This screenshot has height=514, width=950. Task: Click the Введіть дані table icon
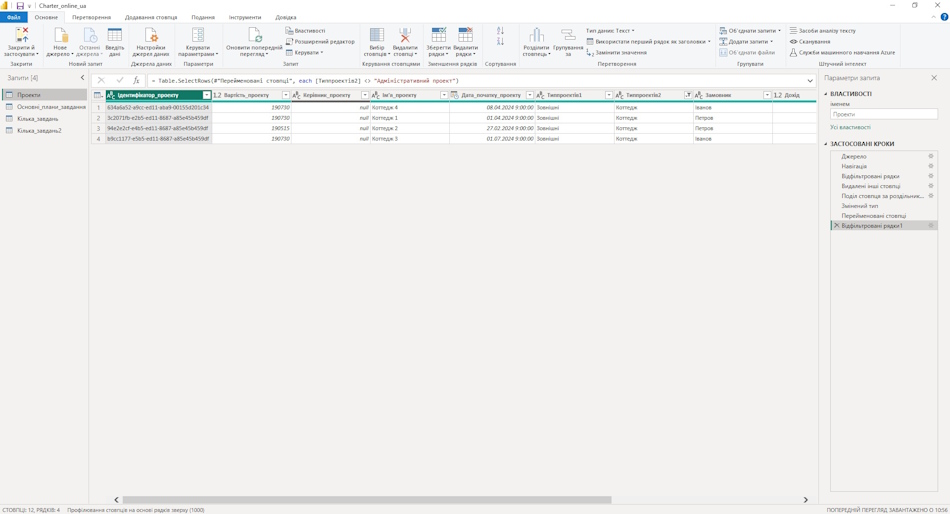pos(115,35)
